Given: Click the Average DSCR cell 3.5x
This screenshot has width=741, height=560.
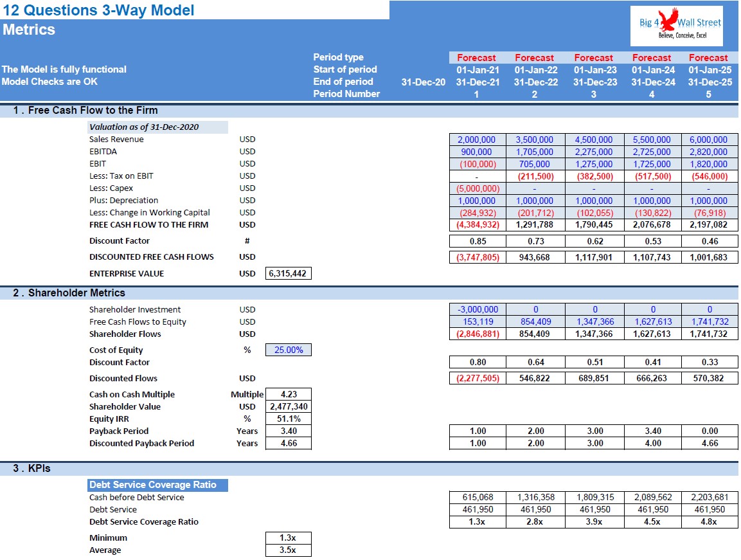Looking at the screenshot, I should [289, 550].
